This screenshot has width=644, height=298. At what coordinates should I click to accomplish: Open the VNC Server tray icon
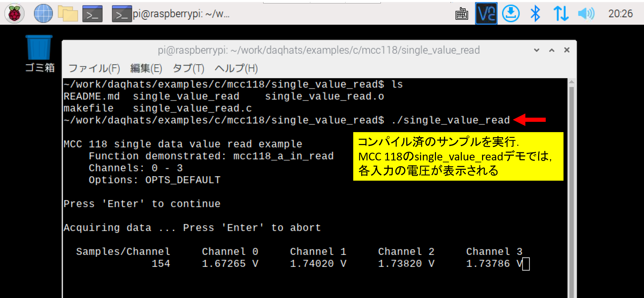(486, 14)
